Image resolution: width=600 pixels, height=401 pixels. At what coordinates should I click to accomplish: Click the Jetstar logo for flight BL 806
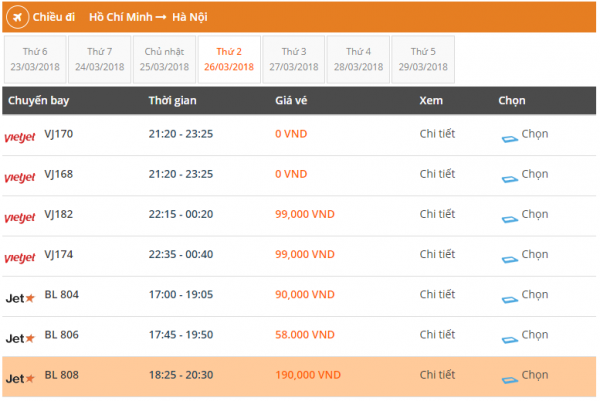click(x=20, y=338)
